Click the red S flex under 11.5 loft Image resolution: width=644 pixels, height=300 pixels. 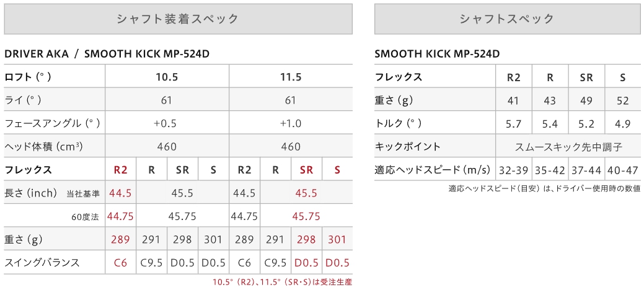(337, 170)
